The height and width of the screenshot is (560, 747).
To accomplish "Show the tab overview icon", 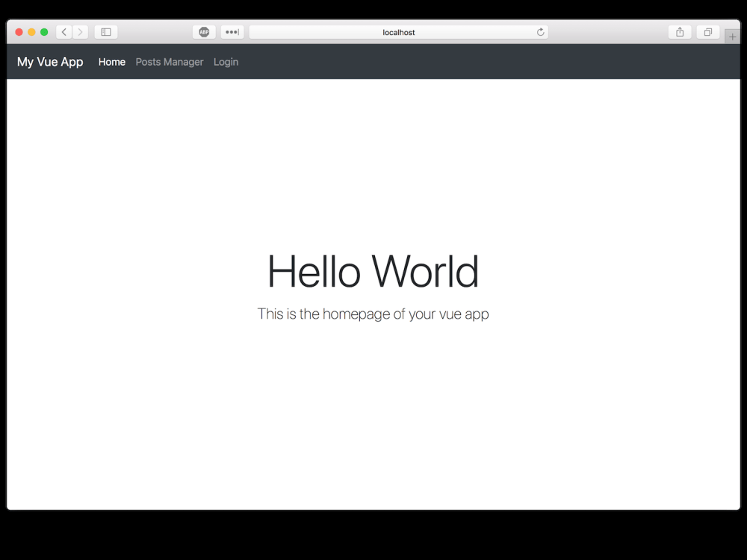I will click(707, 32).
